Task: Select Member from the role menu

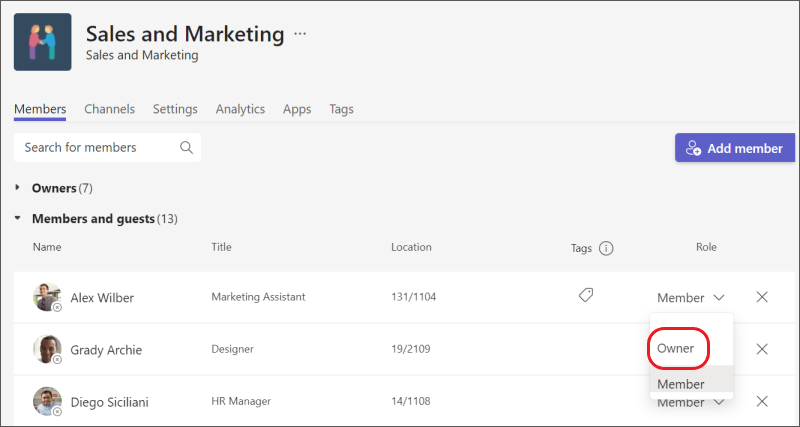Action: click(x=680, y=384)
